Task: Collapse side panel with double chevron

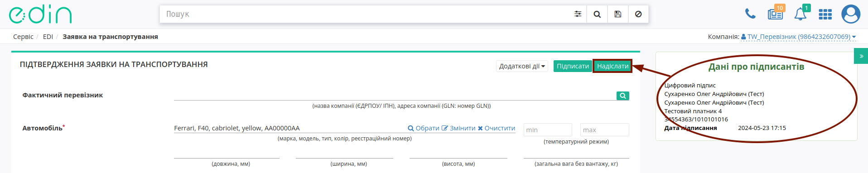Action: point(861,56)
